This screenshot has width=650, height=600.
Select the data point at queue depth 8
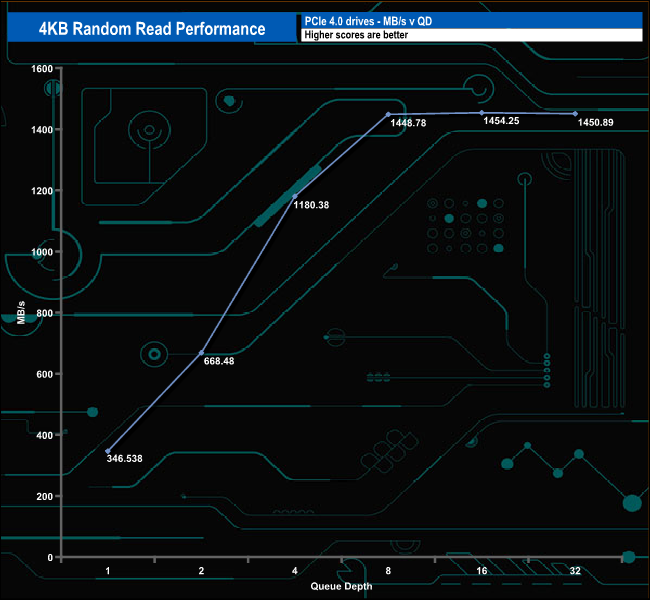pos(388,114)
